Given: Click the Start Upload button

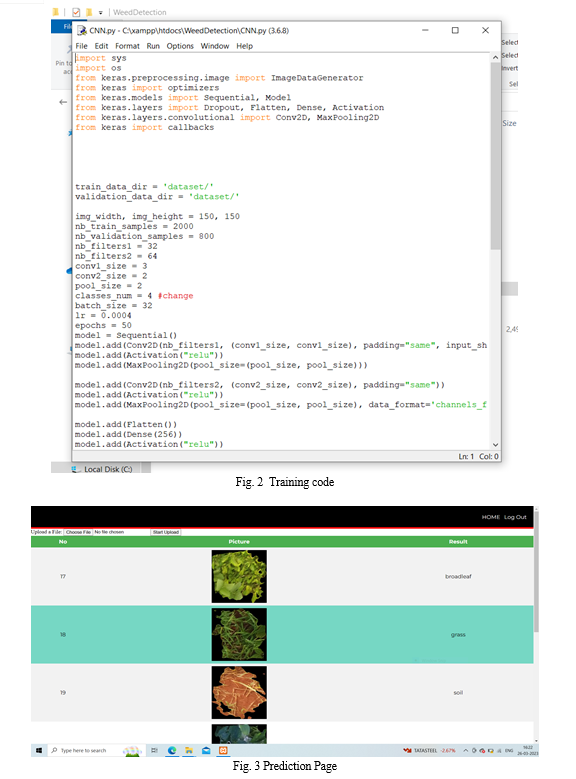Looking at the screenshot, I should [165, 532].
